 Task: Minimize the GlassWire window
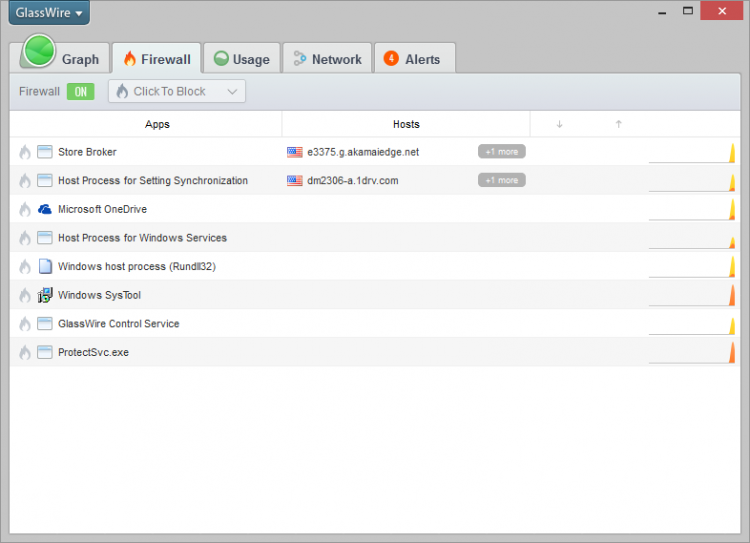(x=662, y=11)
